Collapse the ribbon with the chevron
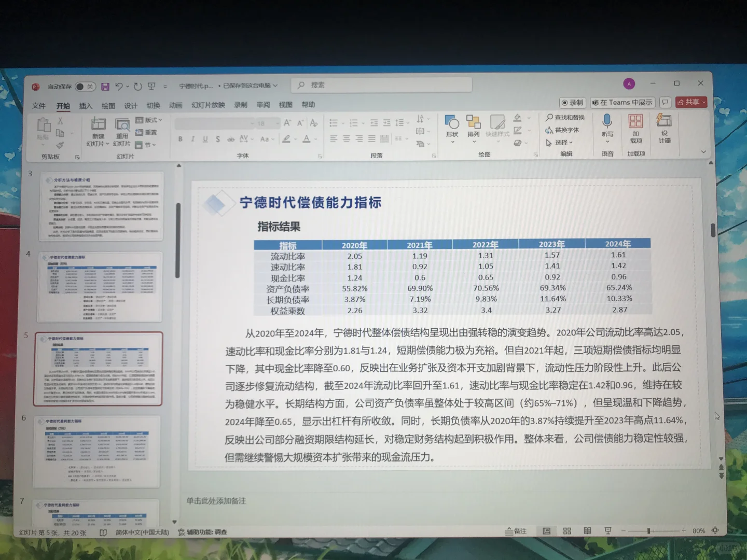This screenshot has width=747, height=560. (x=703, y=152)
